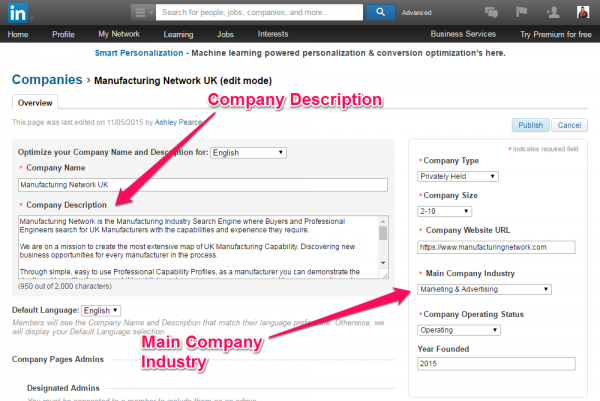
Task: Select the Overview tab
Action: pos(35,103)
